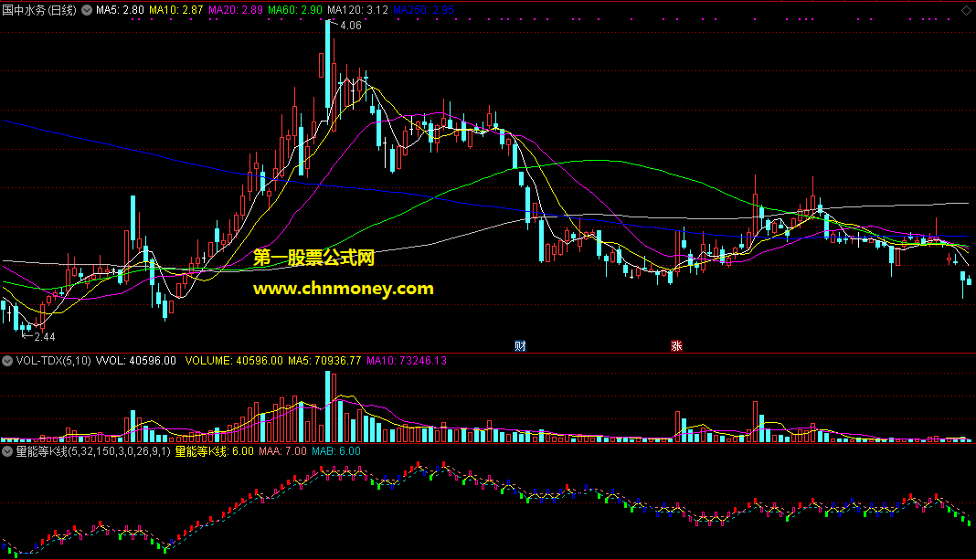This screenshot has height=560, width=976.
Task: Open the indicator menu circle beside 国中水务(日线)
Action: pyautogui.click(x=87, y=10)
